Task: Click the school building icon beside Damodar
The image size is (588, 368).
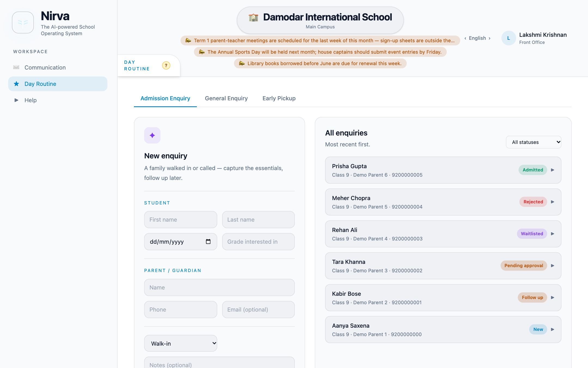Action: (x=253, y=17)
